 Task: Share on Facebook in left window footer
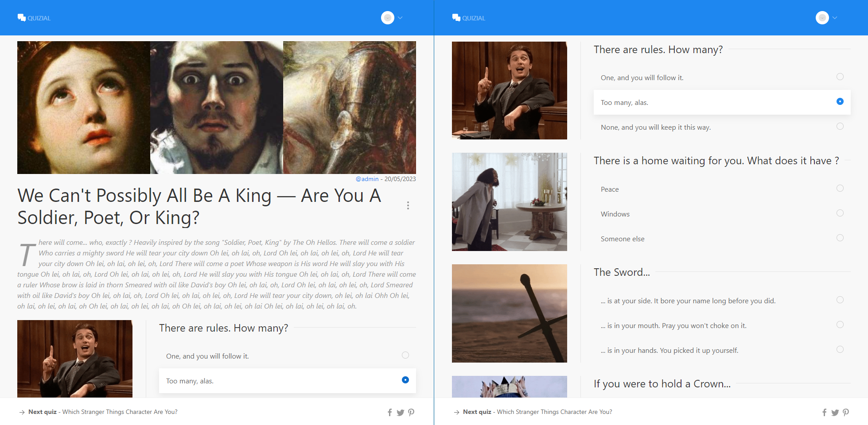[390, 412]
